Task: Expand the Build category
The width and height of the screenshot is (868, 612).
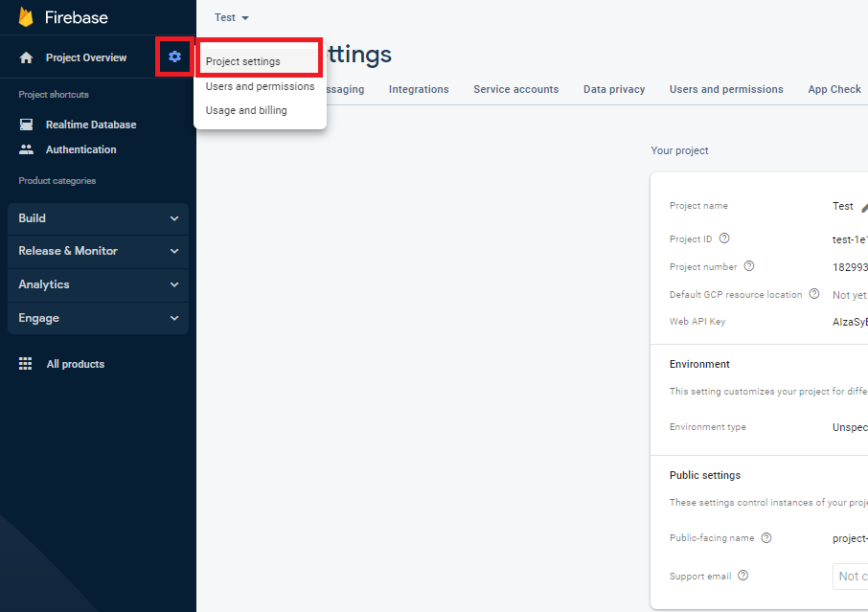Action: pyautogui.click(x=98, y=218)
